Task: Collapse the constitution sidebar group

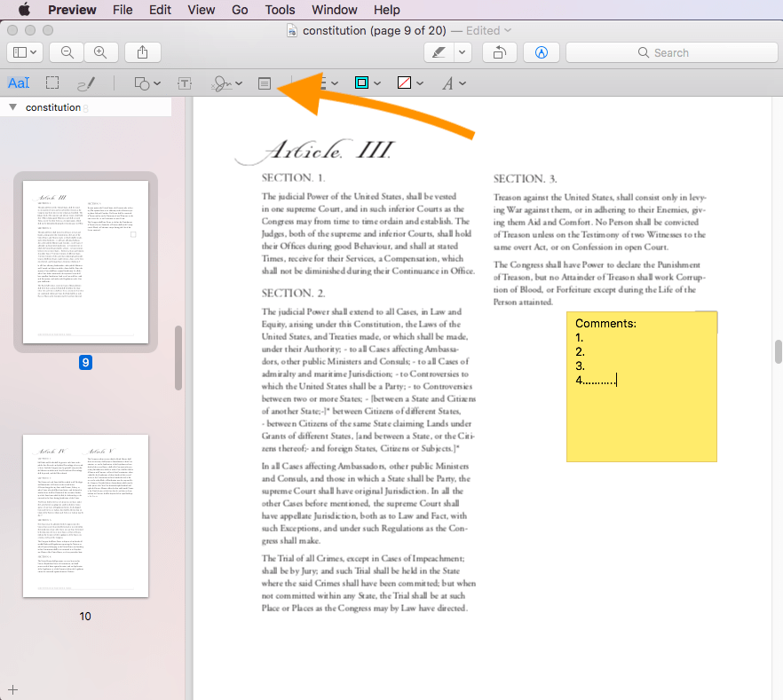Action: click(x=12, y=107)
